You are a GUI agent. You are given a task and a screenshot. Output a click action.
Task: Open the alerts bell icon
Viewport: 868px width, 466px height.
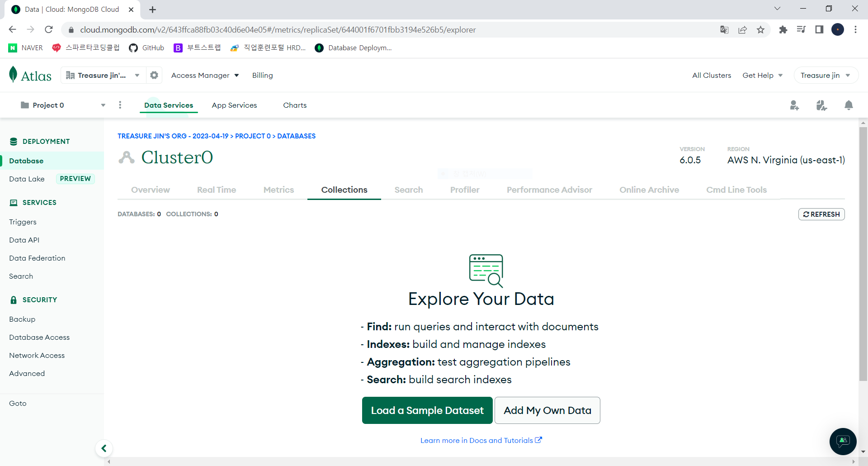849,105
